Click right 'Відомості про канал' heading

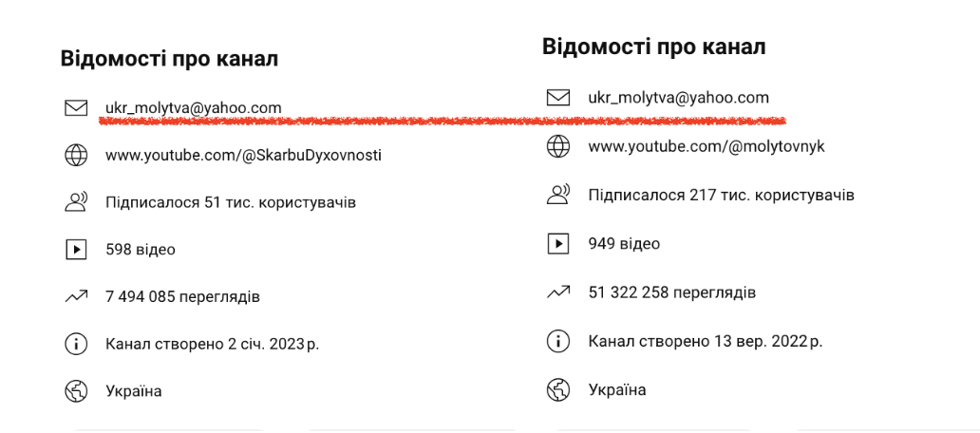coord(653,47)
